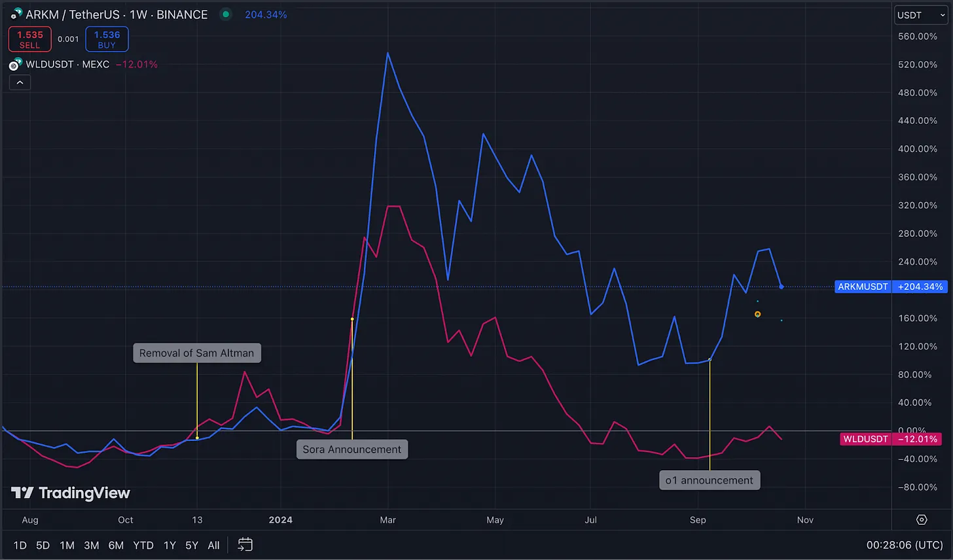Click the orange circle marker on chart
953x560 pixels.
758,315
